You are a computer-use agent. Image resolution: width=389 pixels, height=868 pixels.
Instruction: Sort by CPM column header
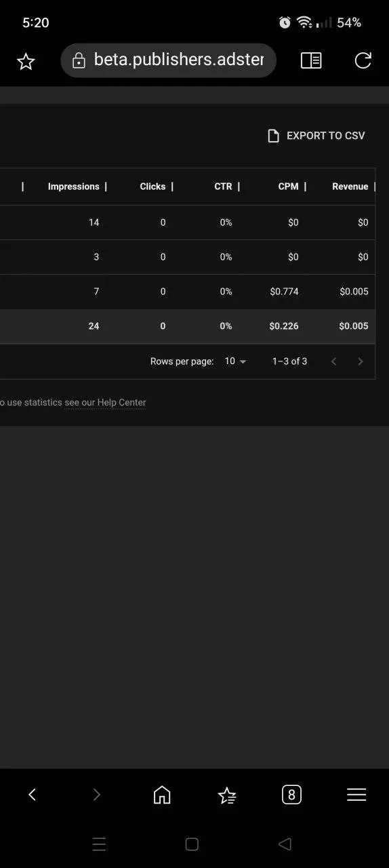(x=288, y=186)
